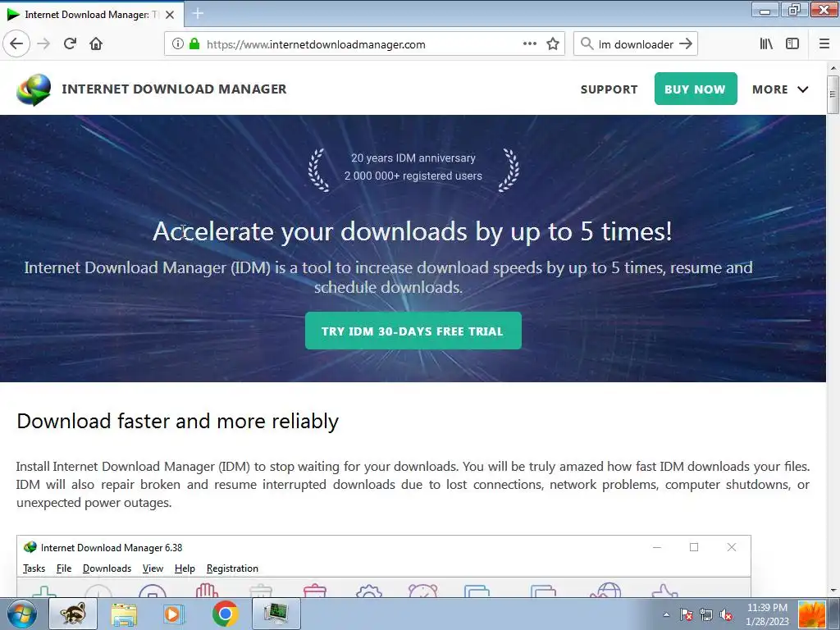Click the Tasks menu in IDM screenshot

pos(34,568)
